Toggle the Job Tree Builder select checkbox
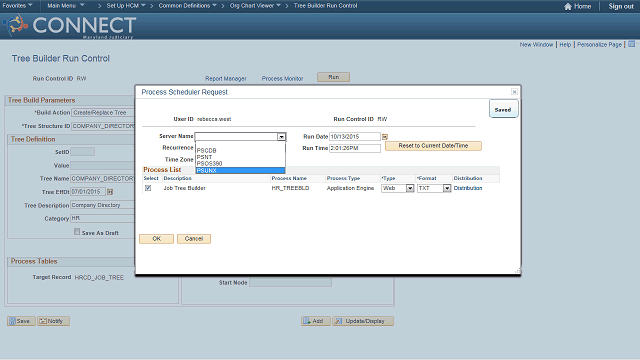 click(148, 188)
